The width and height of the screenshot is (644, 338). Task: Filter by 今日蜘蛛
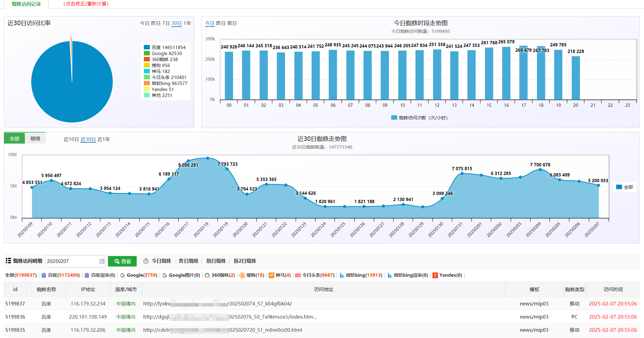click(161, 261)
